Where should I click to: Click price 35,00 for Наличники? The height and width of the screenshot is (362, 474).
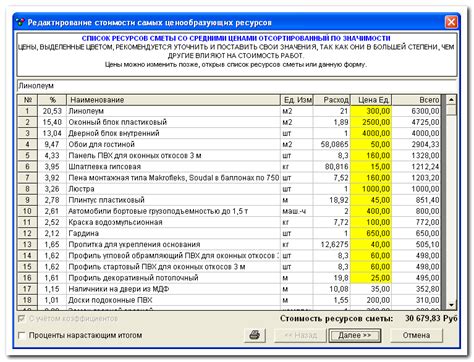(371, 289)
